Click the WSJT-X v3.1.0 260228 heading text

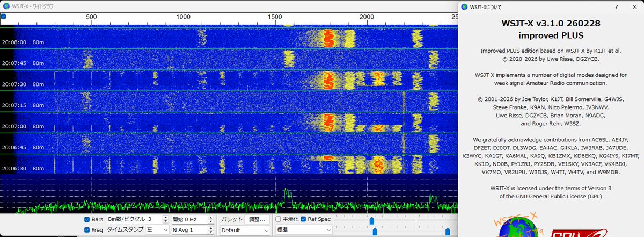pos(551,24)
